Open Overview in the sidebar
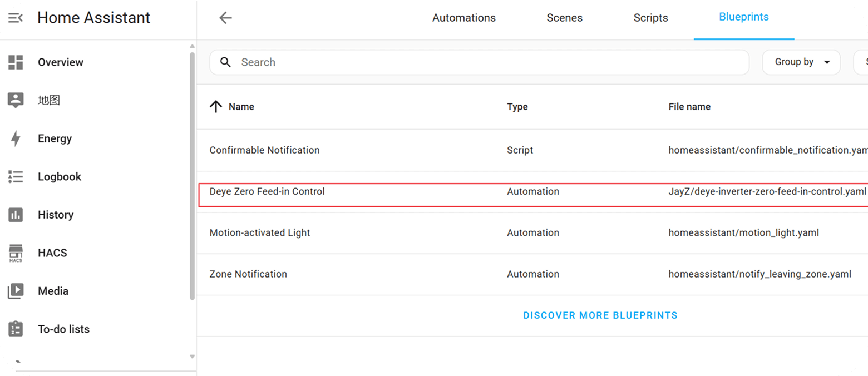The width and height of the screenshot is (868, 376). coord(61,62)
